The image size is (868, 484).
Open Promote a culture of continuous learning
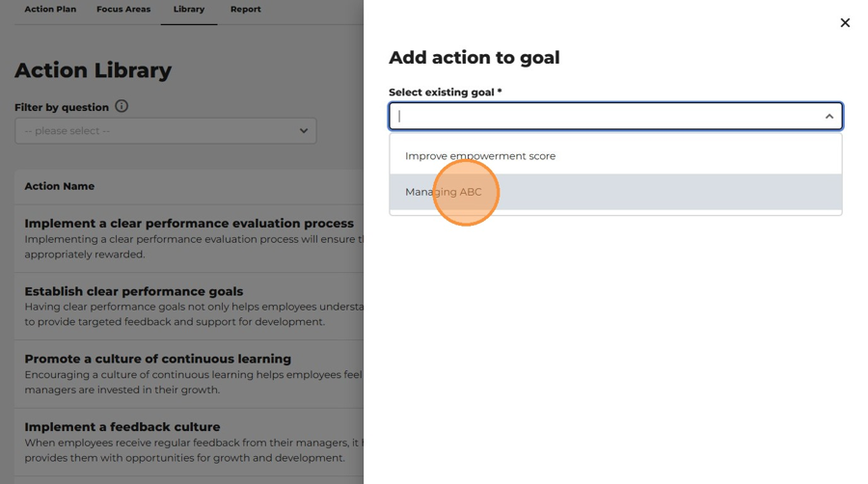pos(158,359)
